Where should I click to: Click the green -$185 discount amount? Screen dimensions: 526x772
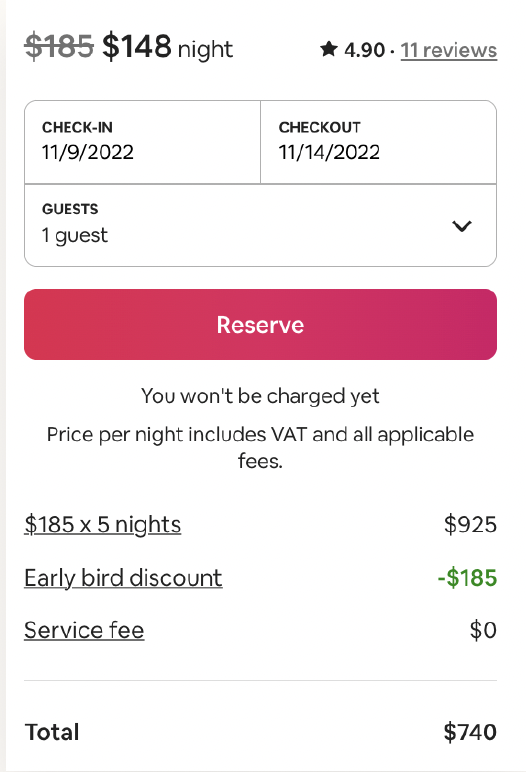(x=467, y=578)
